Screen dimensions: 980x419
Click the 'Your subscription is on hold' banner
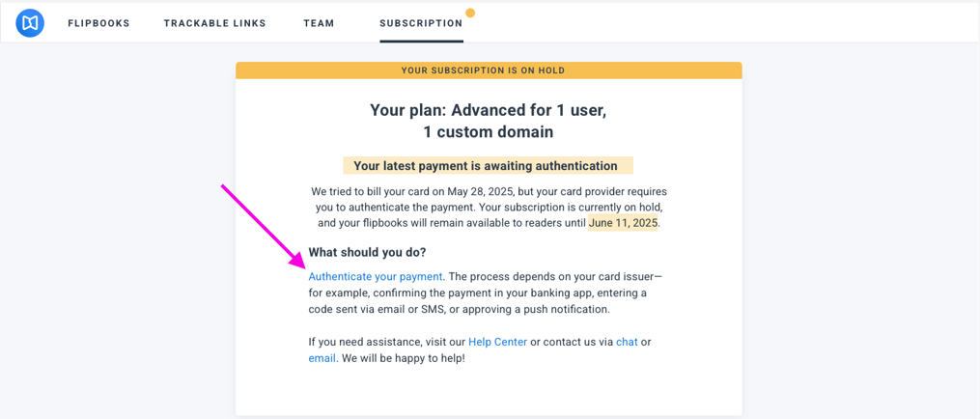[489, 70]
